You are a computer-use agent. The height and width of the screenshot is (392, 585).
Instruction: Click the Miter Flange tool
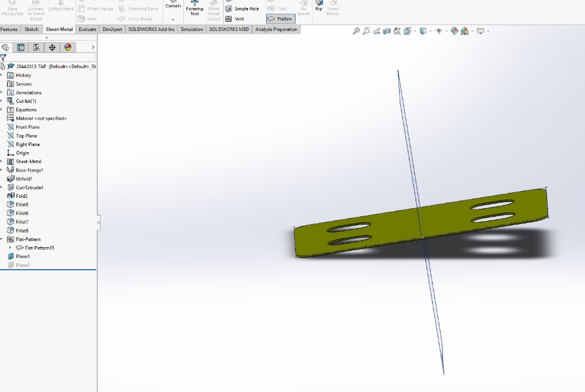pos(96,9)
